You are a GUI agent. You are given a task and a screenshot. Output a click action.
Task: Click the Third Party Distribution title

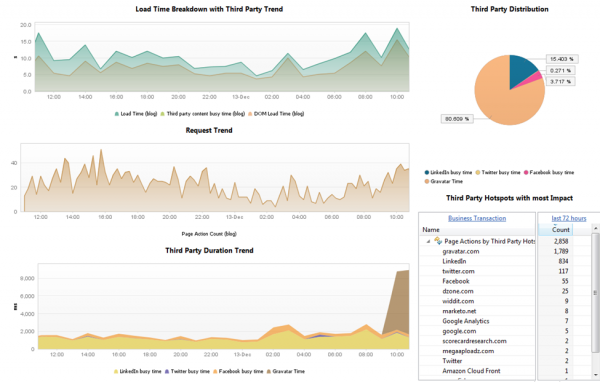[509, 9]
